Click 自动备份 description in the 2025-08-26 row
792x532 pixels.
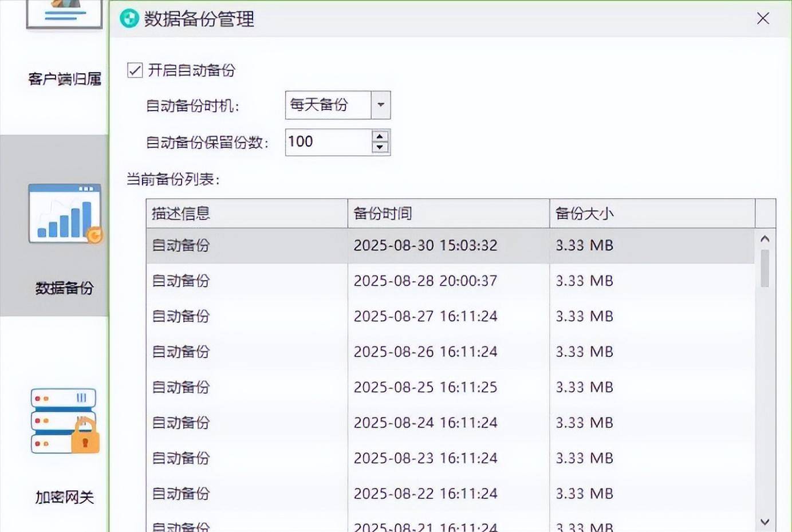[x=181, y=352]
